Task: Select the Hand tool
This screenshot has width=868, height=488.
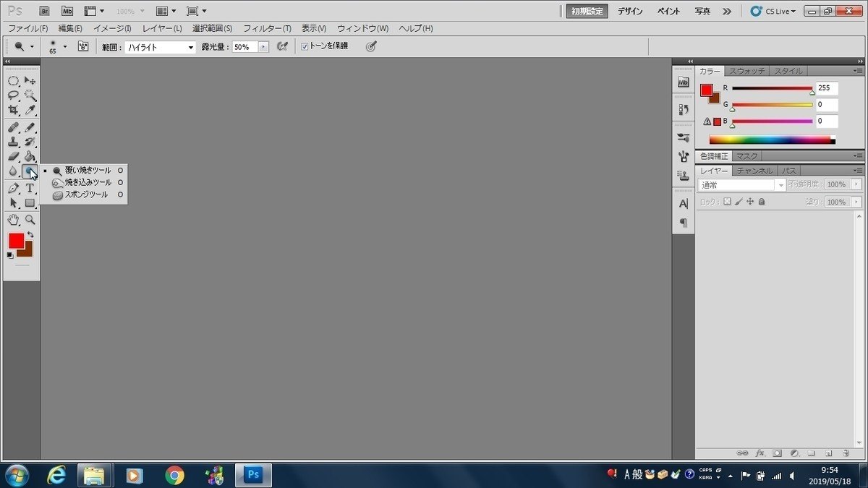Action: click(13, 220)
